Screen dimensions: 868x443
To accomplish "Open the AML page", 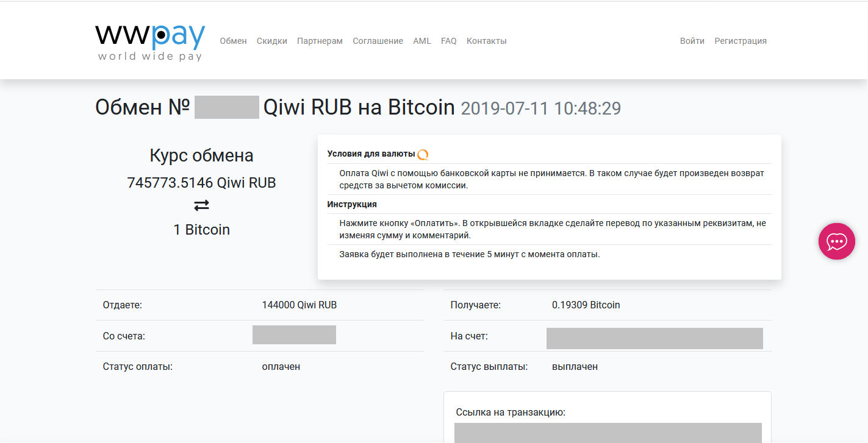I will click(x=422, y=41).
